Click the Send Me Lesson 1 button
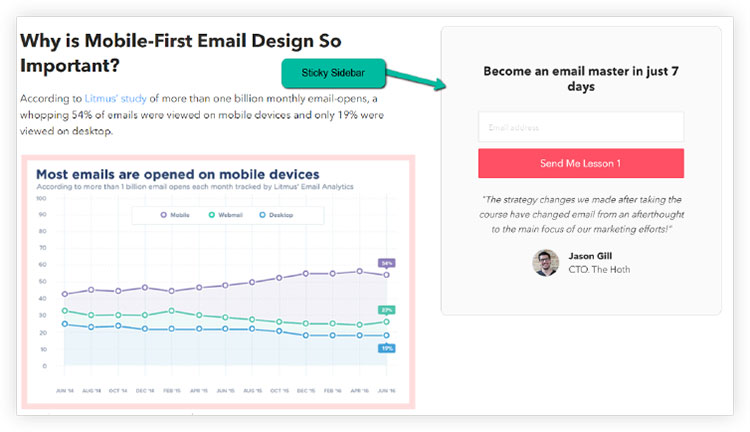The width and height of the screenshot is (750, 432). click(x=581, y=163)
